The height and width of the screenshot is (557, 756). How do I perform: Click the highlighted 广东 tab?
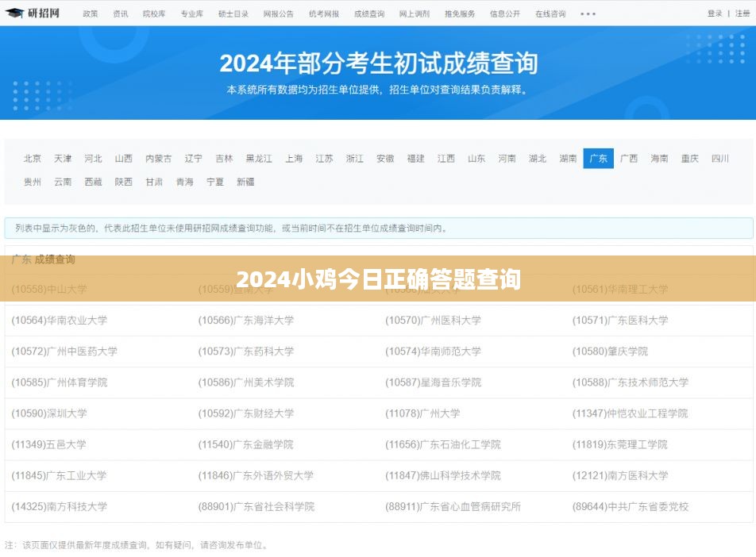pyautogui.click(x=598, y=159)
